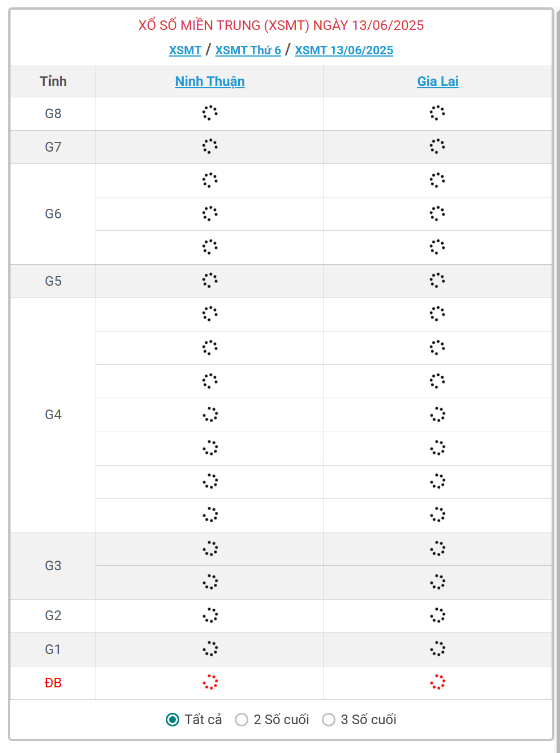560x753 pixels.
Task: Click the G5 spinner under Ninh Thuận
Action: [210, 281]
